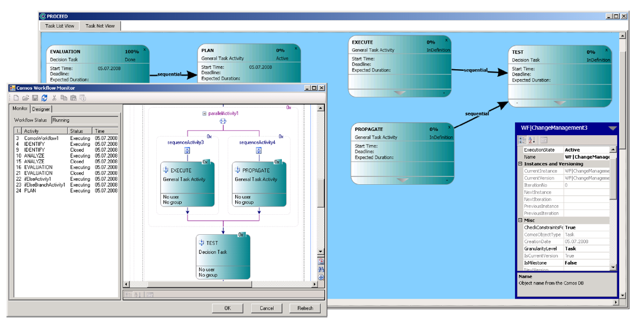This screenshot has height=321, width=644.
Task: Collapse the Misc property category
Action: [x=520, y=220]
